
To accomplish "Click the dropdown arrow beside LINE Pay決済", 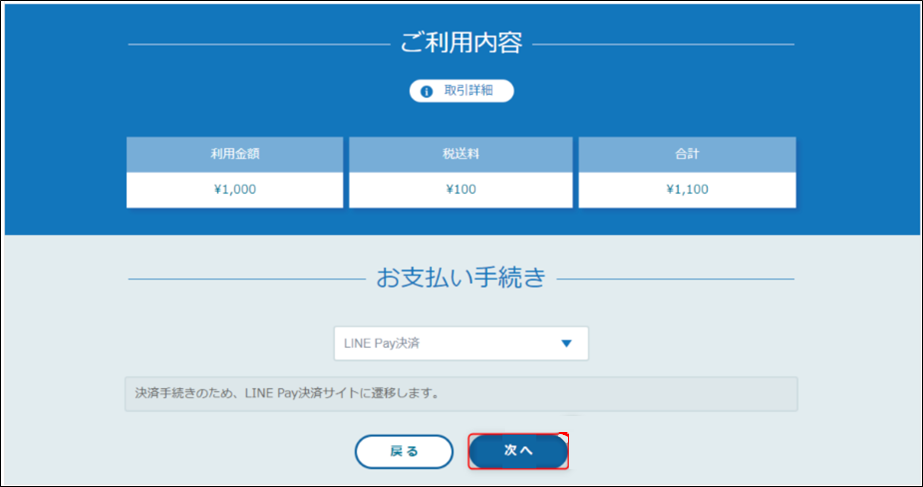I will click(x=566, y=343).
